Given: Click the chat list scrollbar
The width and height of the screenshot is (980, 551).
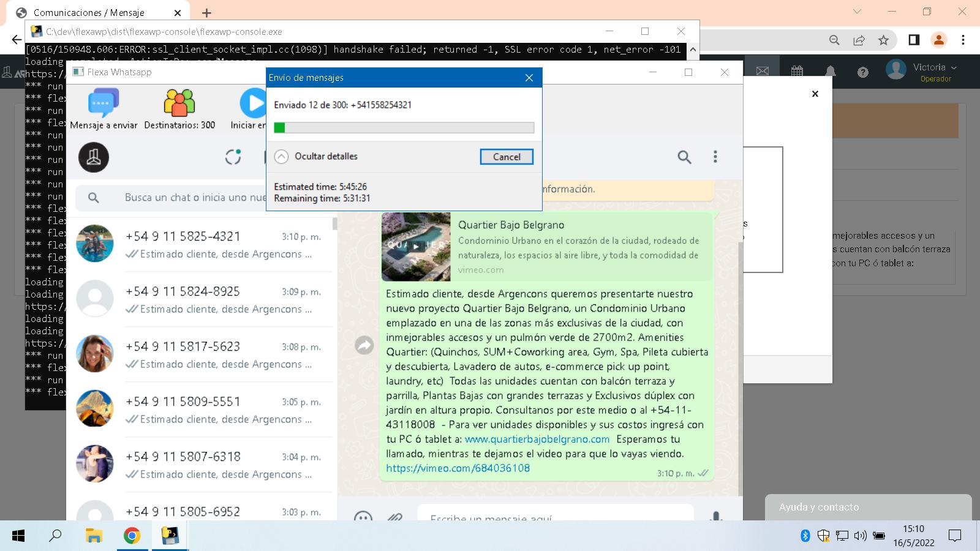Looking at the screenshot, I should pyautogui.click(x=334, y=223).
